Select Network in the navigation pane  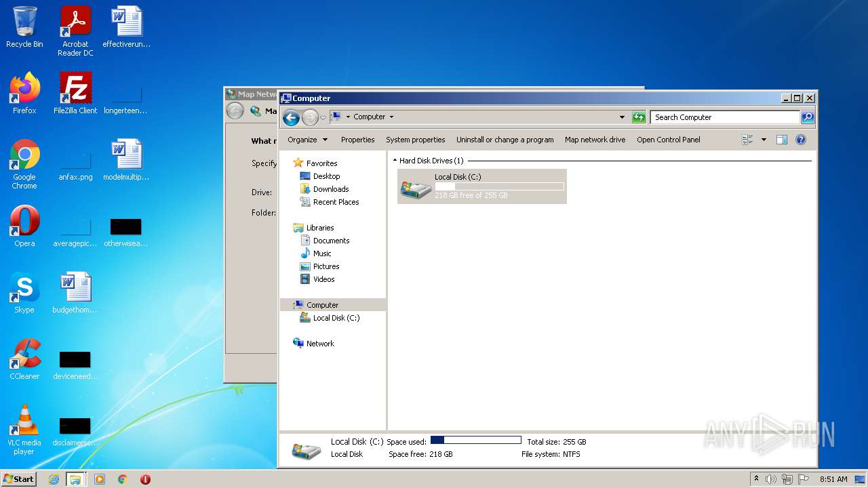pyautogui.click(x=320, y=344)
